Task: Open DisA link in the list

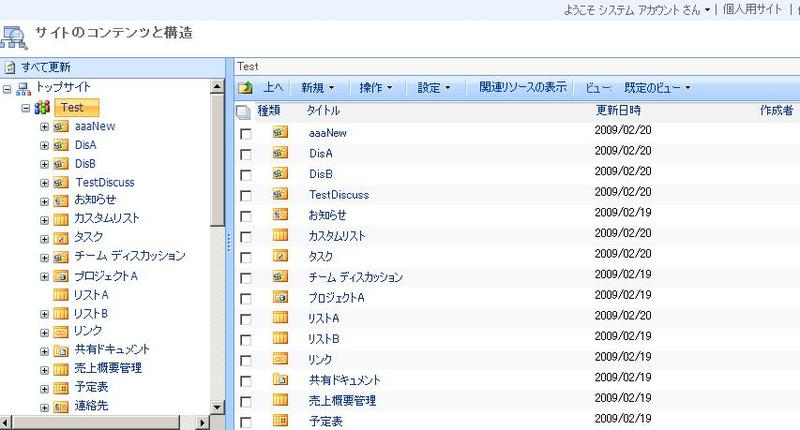Action: (321, 154)
